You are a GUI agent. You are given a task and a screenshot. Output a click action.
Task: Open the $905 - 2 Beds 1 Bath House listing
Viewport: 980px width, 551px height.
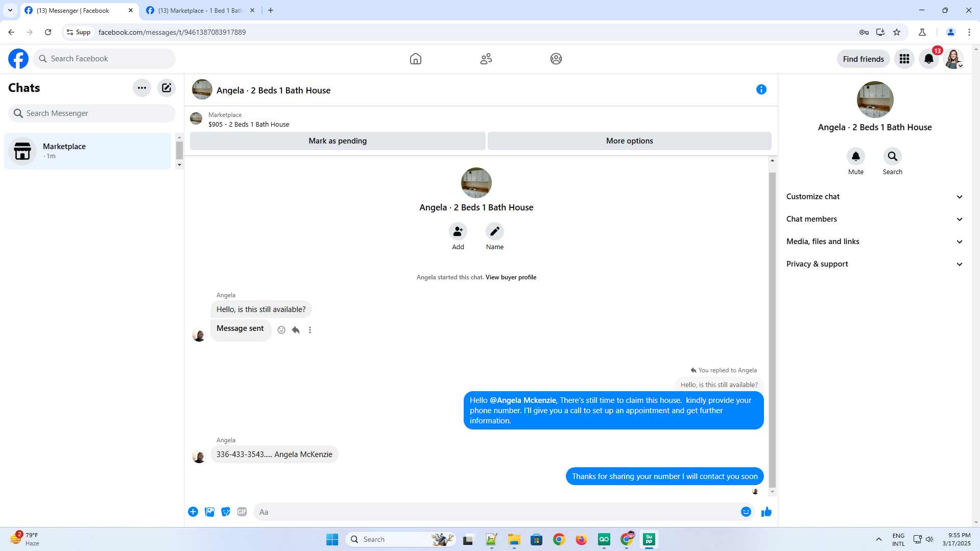tap(249, 125)
